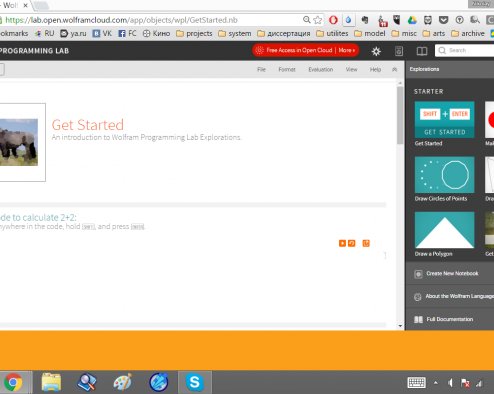This screenshot has height=394, width=494.
Task: Expand the misc bookmark folder
Action: (404, 33)
